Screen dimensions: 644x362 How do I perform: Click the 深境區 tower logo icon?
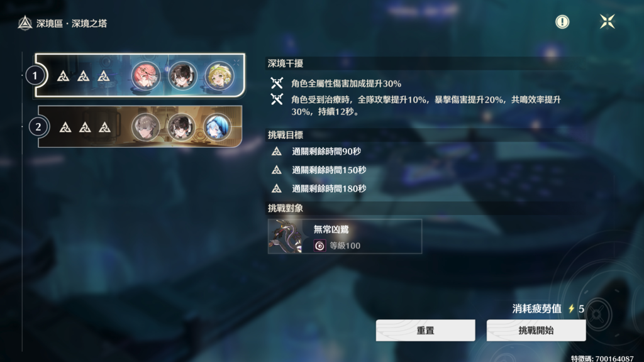[25, 23]
